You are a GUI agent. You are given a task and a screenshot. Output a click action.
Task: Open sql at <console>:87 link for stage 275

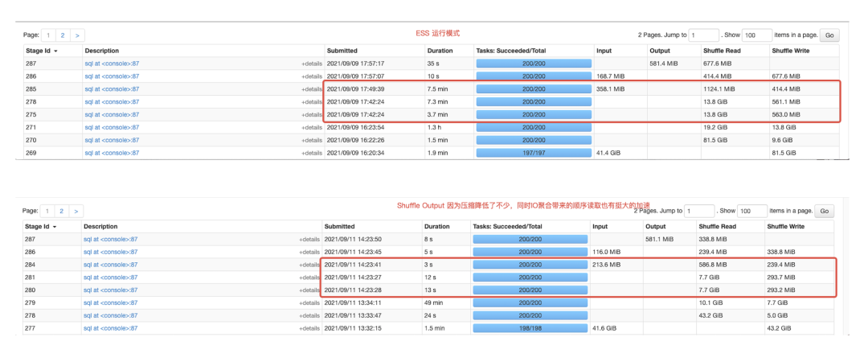pyautogui.click(x=112, y=115)
